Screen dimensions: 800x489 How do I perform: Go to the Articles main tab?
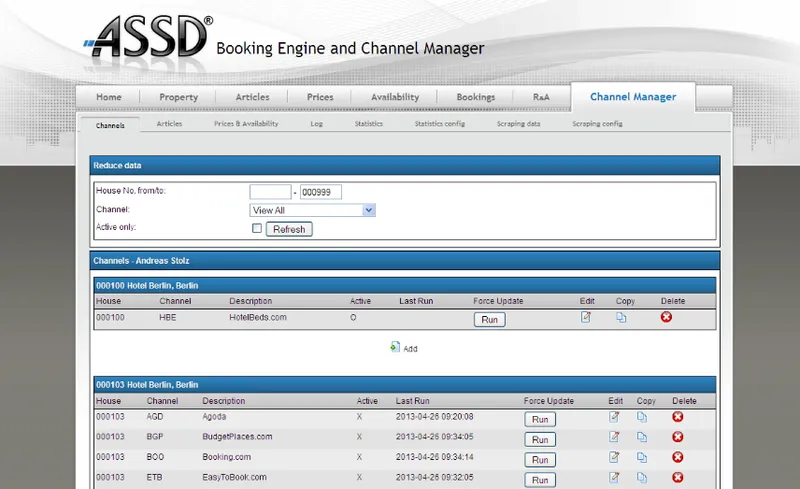tap(252, 97)
